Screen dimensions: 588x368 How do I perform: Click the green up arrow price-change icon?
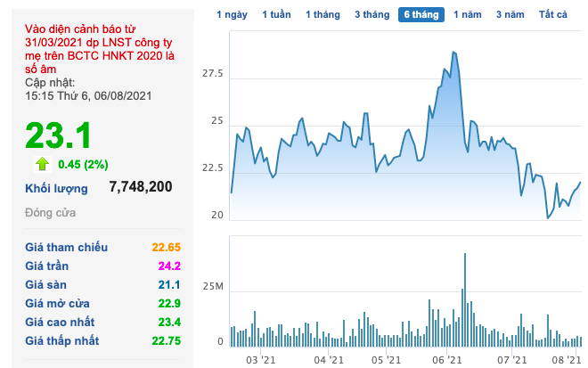(x=41, y=163)
